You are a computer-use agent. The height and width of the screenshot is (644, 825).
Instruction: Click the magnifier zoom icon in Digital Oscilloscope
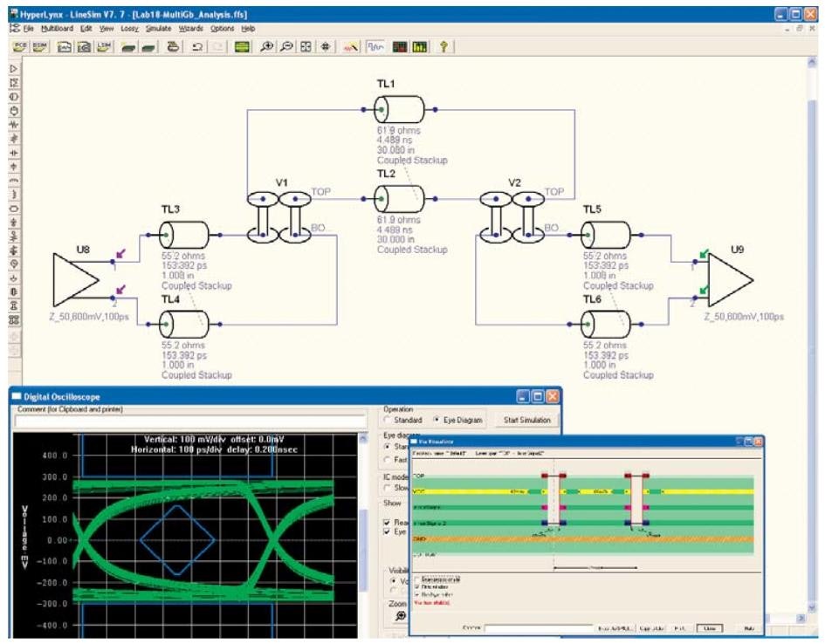401,615
